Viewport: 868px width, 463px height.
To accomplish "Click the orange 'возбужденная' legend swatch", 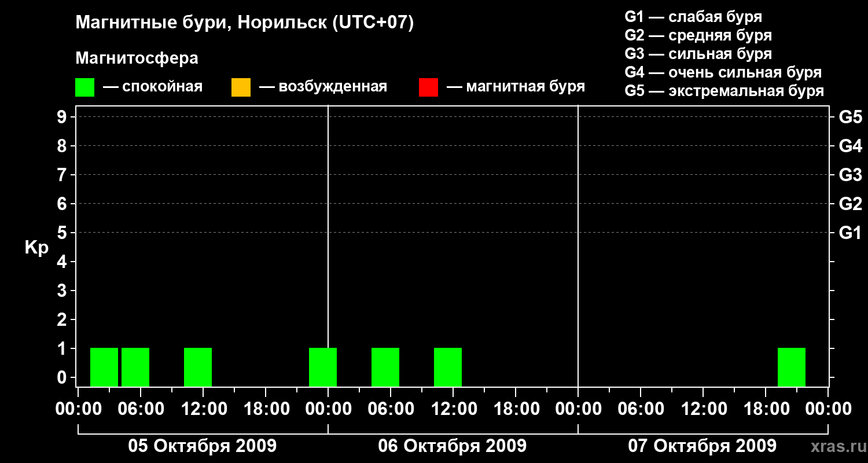I will point(241,87).
